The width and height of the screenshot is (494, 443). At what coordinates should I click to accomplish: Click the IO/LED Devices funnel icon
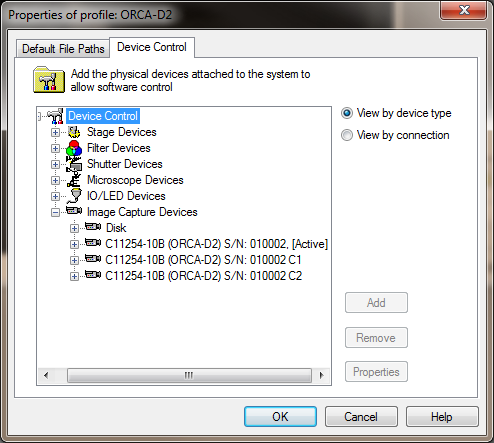pos(74,196)
